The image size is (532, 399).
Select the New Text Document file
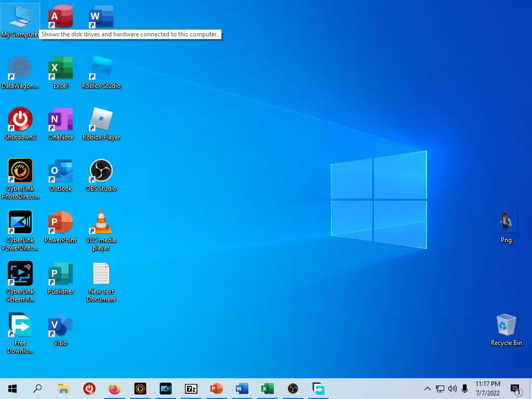101,282
